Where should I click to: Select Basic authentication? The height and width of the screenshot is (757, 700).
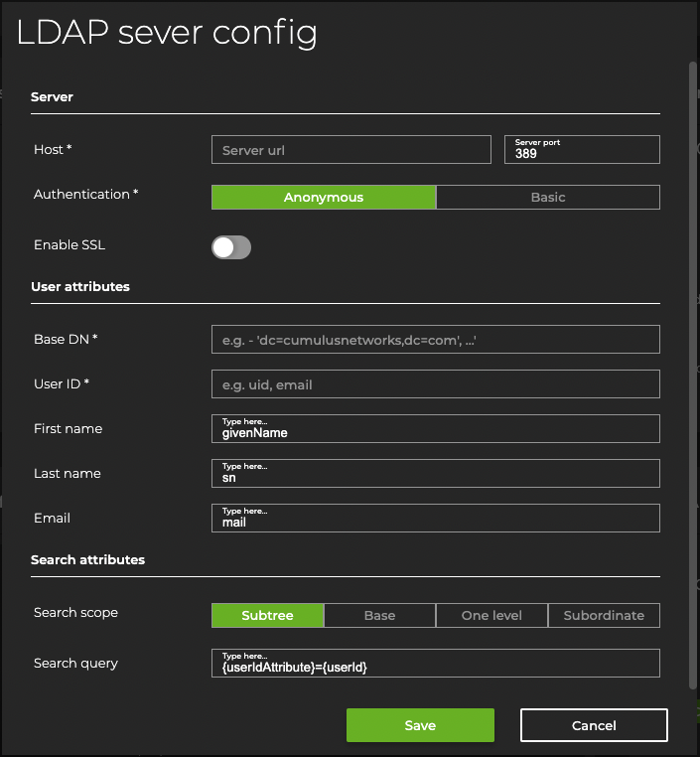[x=547, y=198]
